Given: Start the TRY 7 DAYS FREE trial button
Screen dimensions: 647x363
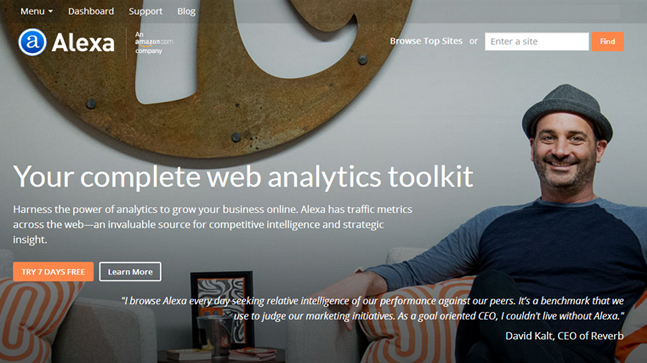Looking at the screenshot, I should 53,271.
